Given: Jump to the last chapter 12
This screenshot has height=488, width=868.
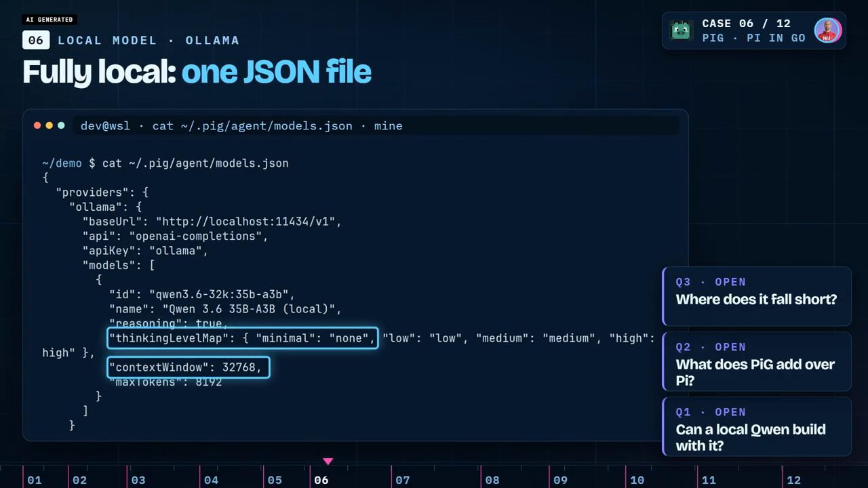Looking at the screenshot, I should tap(793, 480).
